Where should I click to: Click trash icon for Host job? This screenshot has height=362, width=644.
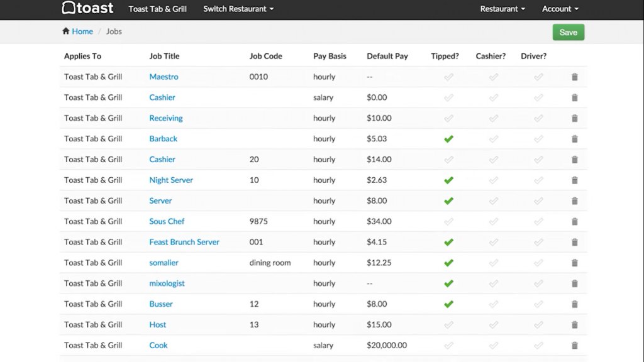click(x=574, y=325)
